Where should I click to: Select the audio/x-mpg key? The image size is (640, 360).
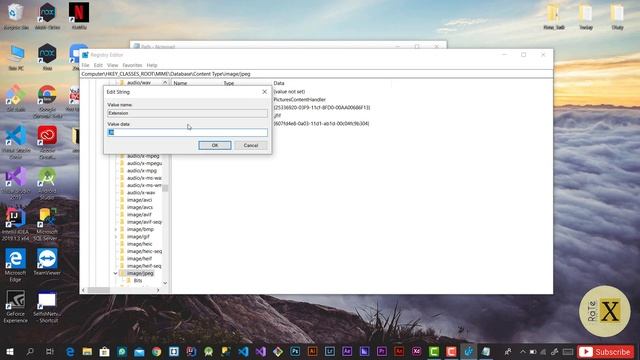pyautogui.click(x=142, y=171)
